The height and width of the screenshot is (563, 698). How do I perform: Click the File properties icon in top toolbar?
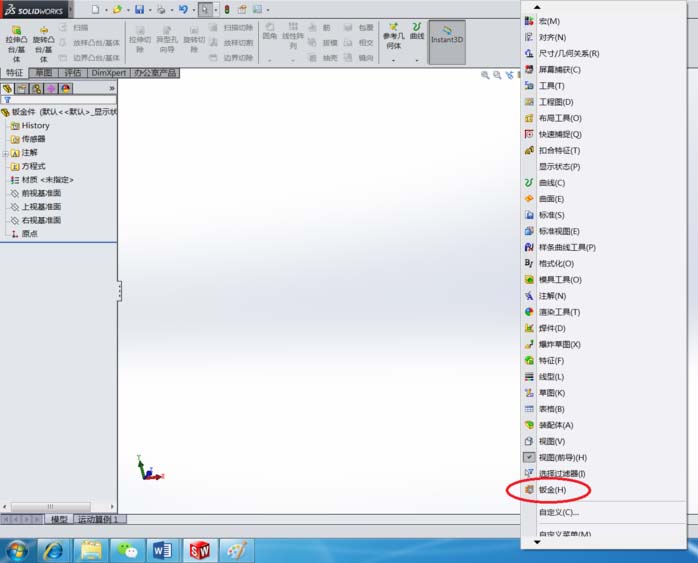[242, 9]
